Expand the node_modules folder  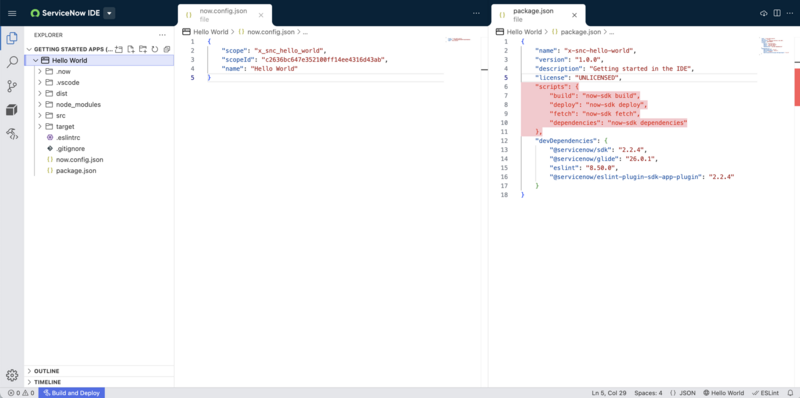40,105
